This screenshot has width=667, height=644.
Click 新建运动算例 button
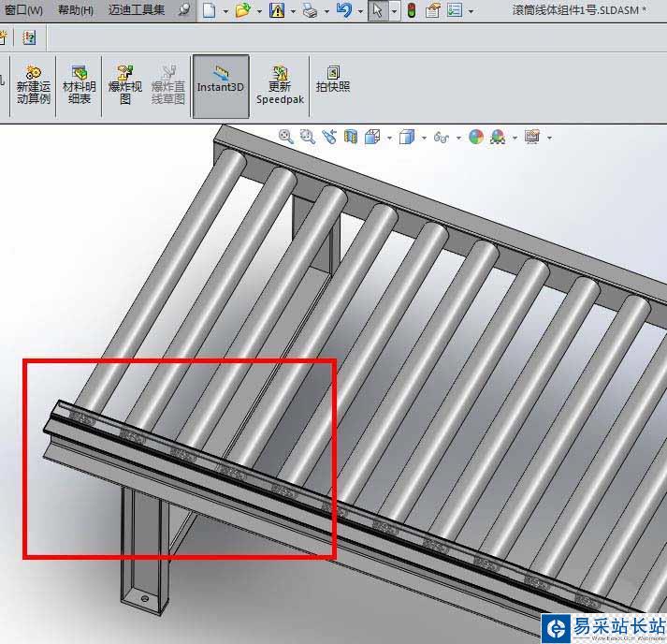click(x=33, y=85)
